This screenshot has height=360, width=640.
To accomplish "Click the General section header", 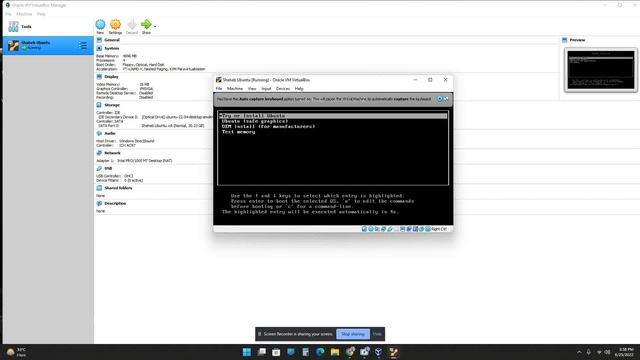I will (112, 40).
